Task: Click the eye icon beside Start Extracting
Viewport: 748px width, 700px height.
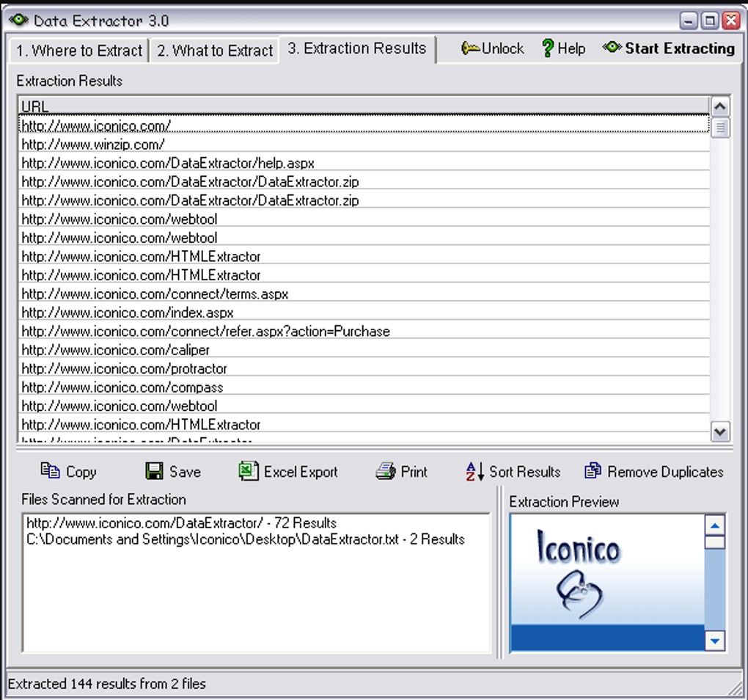Action: point(612,48)
